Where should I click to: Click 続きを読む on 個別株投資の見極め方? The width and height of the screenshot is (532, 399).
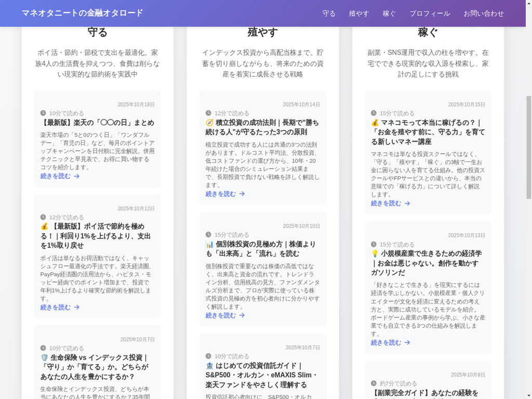[x=220, y=315]
